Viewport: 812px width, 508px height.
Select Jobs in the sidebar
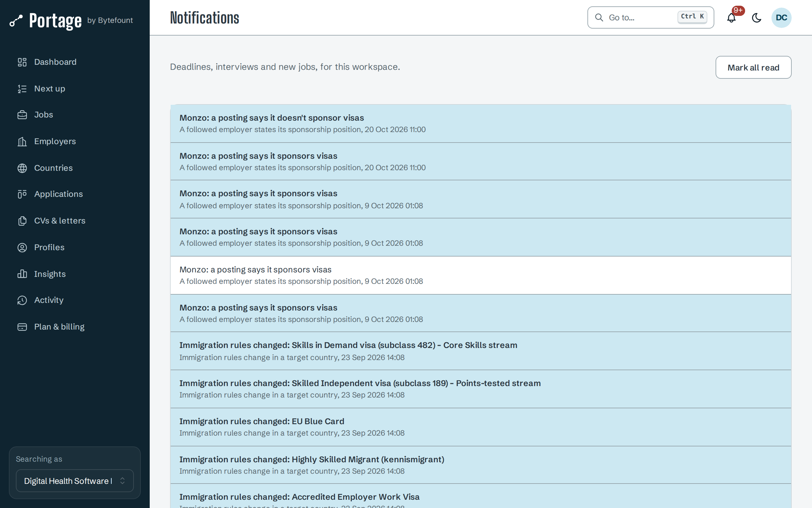coord(75,115)
